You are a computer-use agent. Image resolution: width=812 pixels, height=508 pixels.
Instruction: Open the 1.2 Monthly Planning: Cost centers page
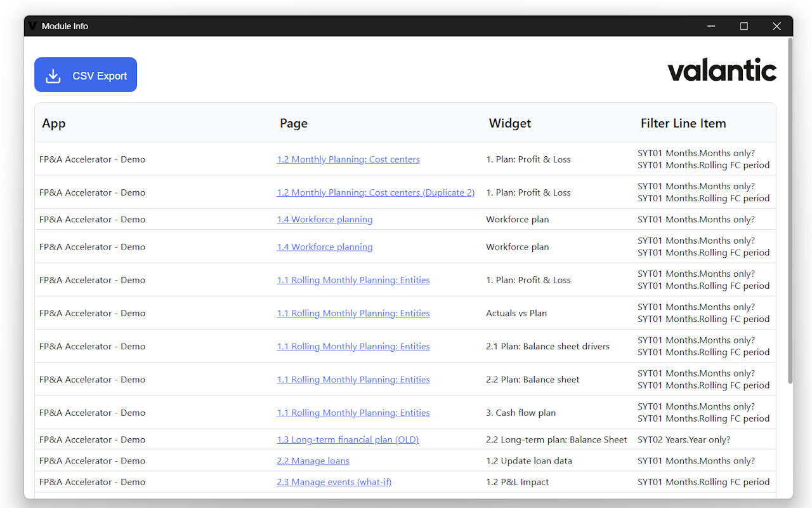coord(348,159)
